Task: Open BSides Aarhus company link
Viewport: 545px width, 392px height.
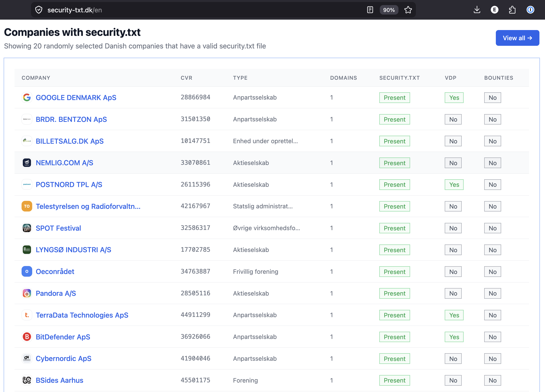Action: [60, 380]
